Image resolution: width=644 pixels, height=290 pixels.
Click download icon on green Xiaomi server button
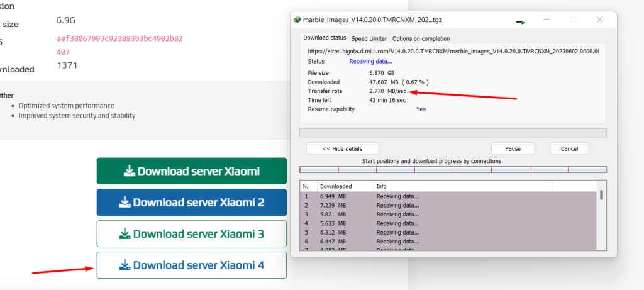(x=130, y=171)
